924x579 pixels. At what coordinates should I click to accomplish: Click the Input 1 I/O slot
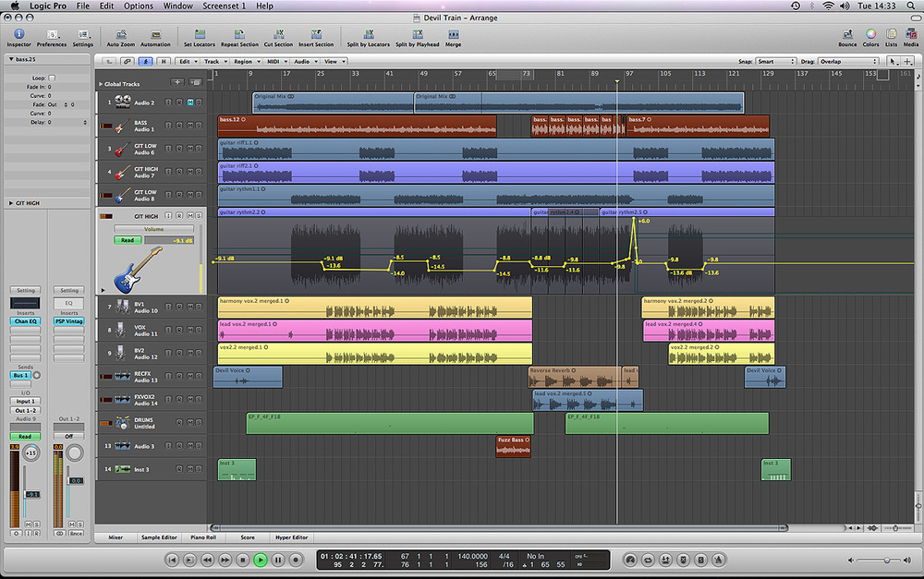(25, 401)
